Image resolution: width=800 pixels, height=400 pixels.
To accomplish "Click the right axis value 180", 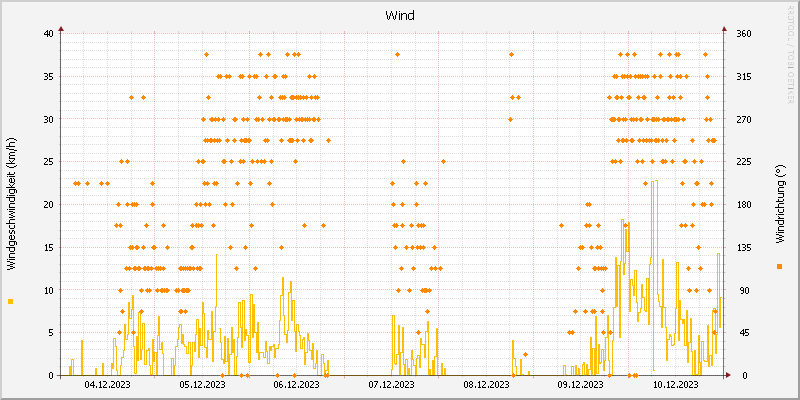I will [743, 205].
